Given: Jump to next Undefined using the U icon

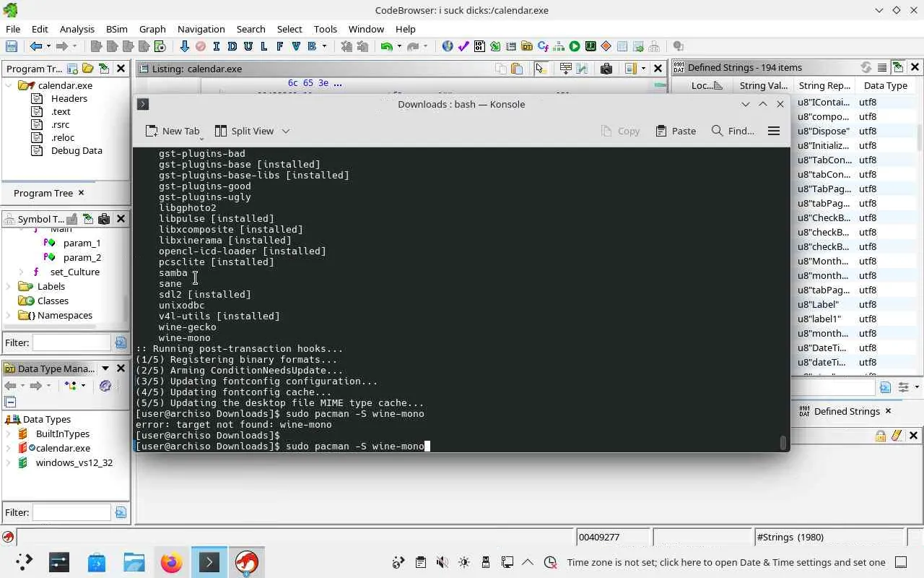Looking at the screenshot, I should click(x=248, y=46).
